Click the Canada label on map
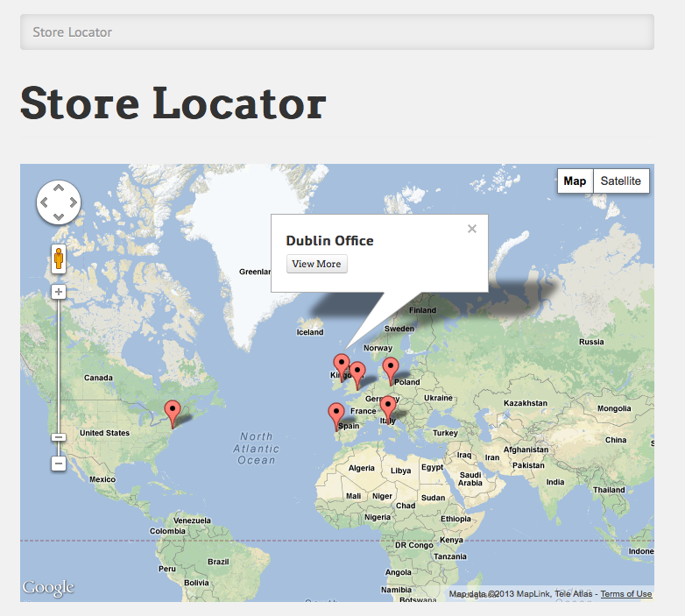This screenshot has width=685, height=616. 98,378
